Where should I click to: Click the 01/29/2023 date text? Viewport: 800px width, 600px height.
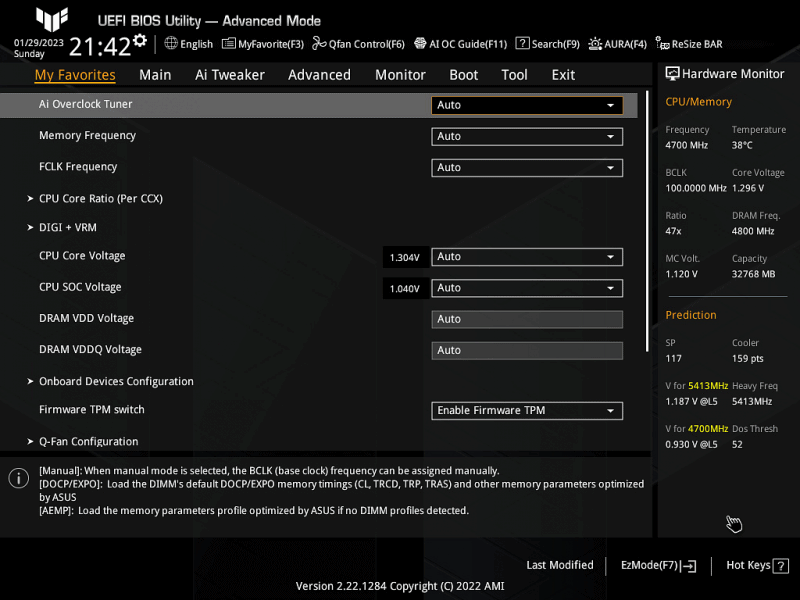point(39,43)
